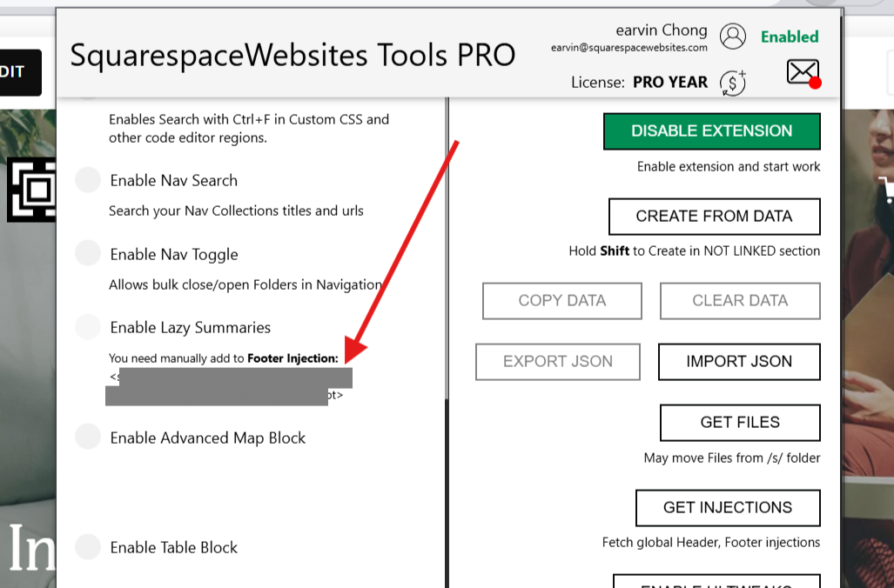Toggle Enable Nav Toggle option

pyautogui.click(x=88, y=253)
